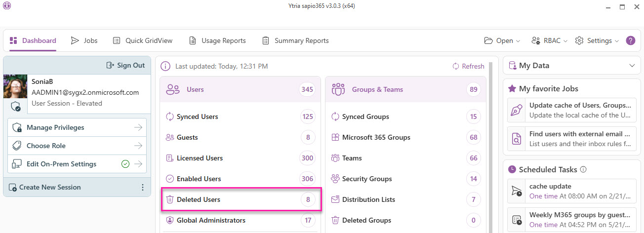Click the Deleted Users trash icon
The image size is (644, 233).
point(170,199)
